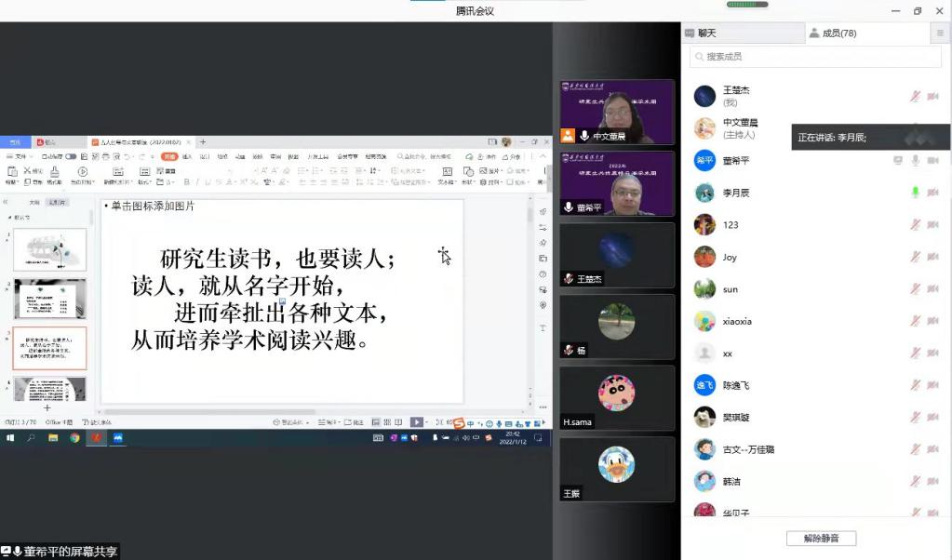Click the camera icon beside xiaoxia
The width and height of the screenshot is (952, 560).
933,321
